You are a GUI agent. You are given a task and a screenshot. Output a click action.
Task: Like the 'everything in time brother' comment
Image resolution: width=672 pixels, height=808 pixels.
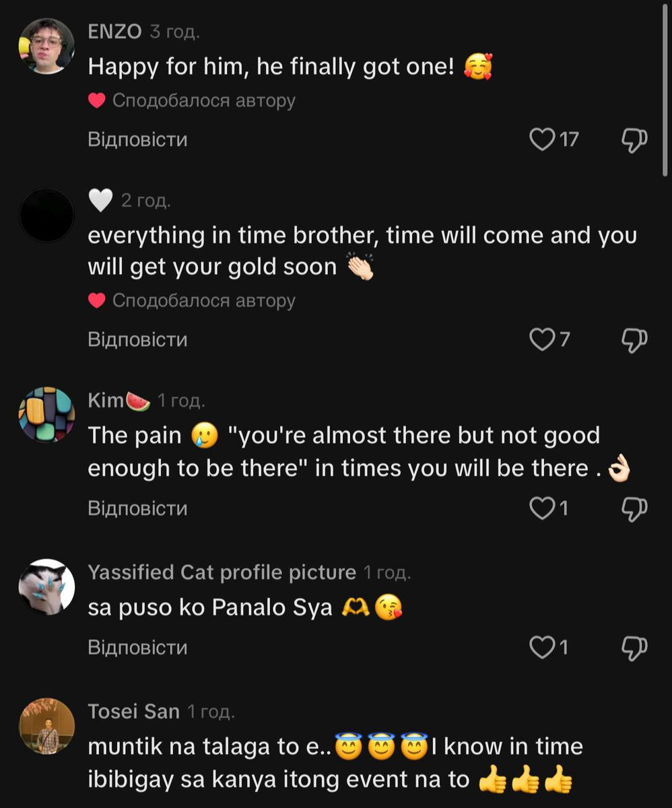542,339
